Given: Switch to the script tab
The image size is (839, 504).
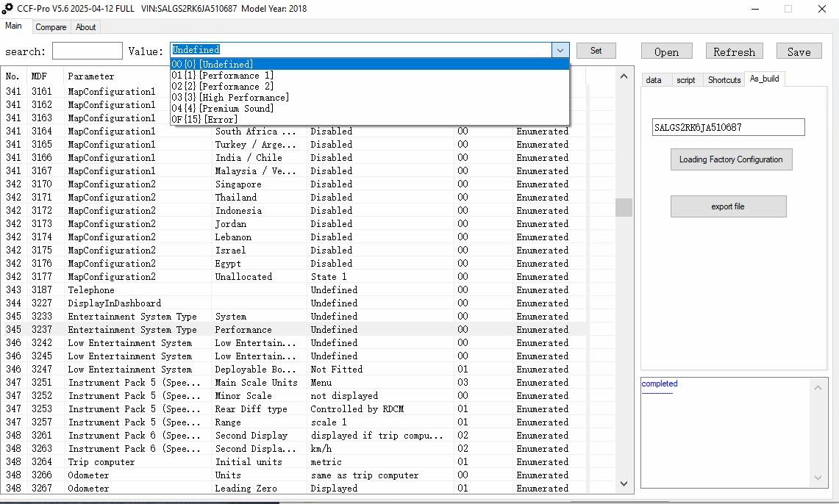Looking at the screenshot, I should pyautogui.click(x=686, y=80).
